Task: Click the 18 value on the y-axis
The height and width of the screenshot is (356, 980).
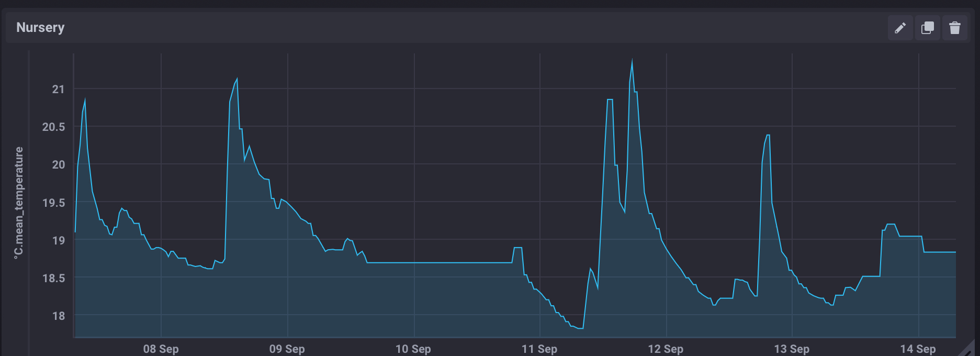Action: click(x=58, y=316)
